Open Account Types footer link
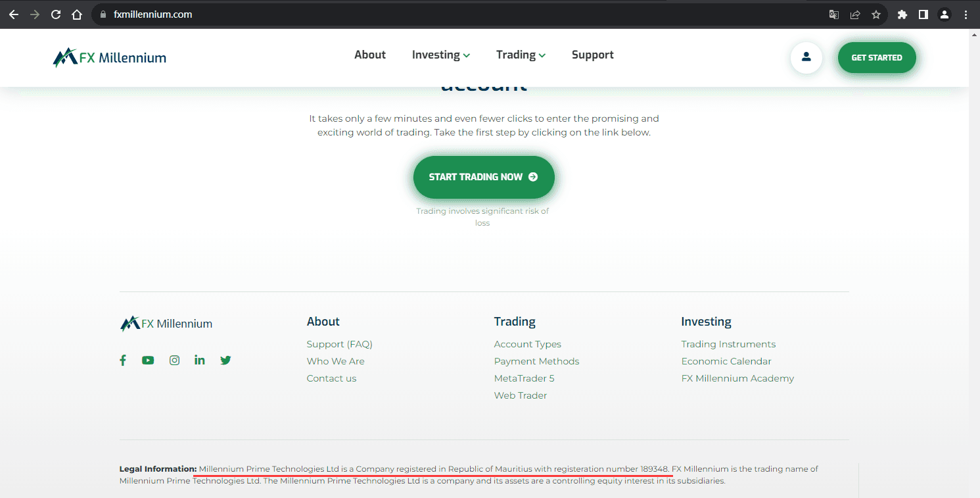This screenshot has height=498, width=980. click(528, 344)
